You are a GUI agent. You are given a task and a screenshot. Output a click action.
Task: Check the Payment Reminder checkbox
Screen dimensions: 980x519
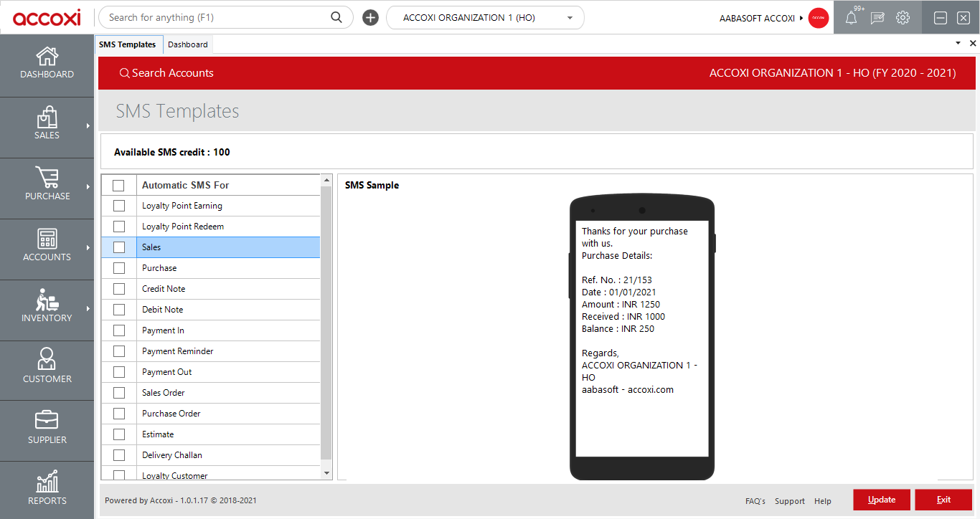pos(118,351)
